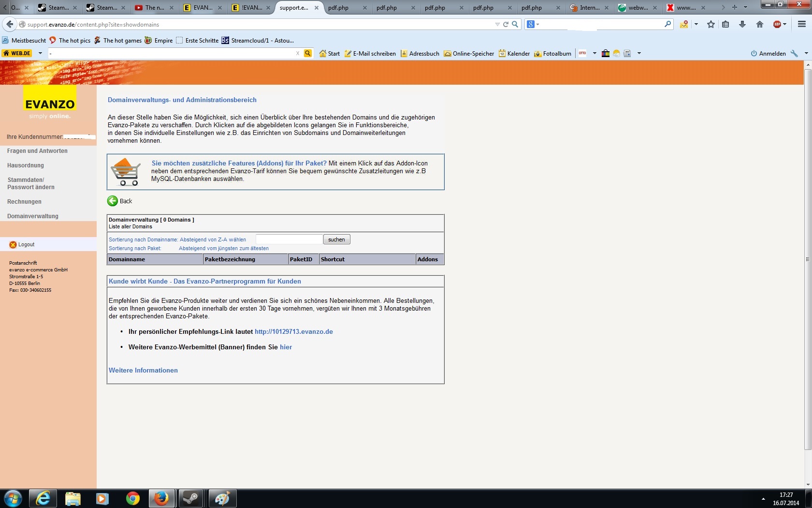Click the EVANZO logo
This screenshot has width=812, height=508.
pos(50,103)
